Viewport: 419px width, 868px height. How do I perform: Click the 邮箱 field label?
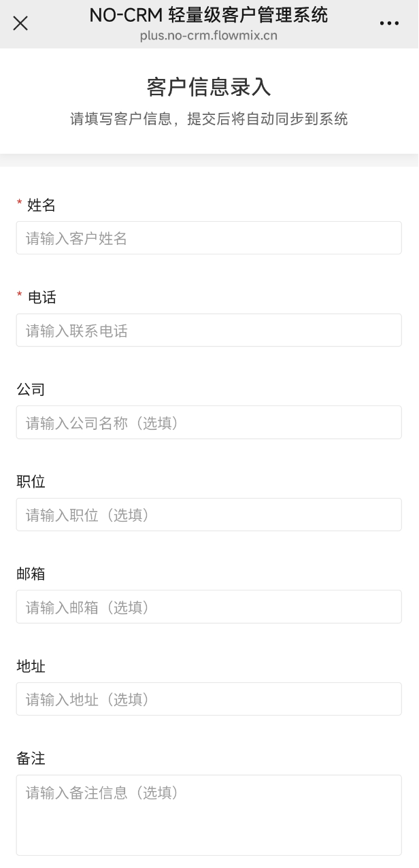click(x=31, y=574)
